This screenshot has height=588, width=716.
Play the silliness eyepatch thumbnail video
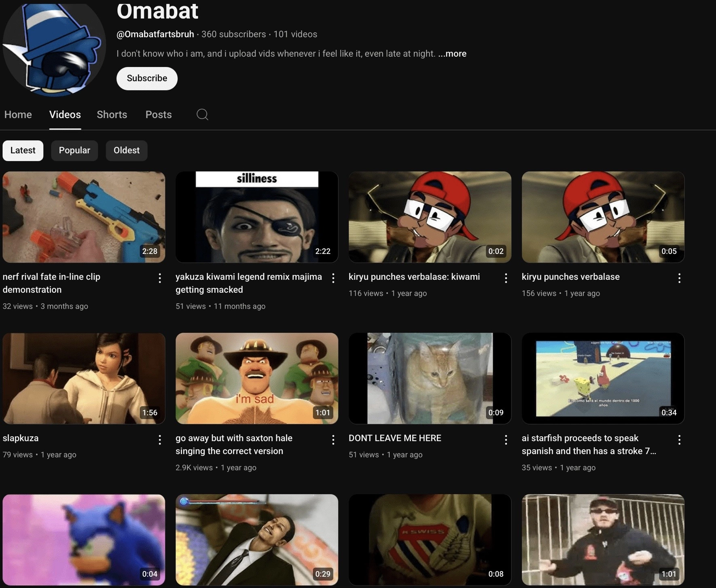tap(257, 217)
